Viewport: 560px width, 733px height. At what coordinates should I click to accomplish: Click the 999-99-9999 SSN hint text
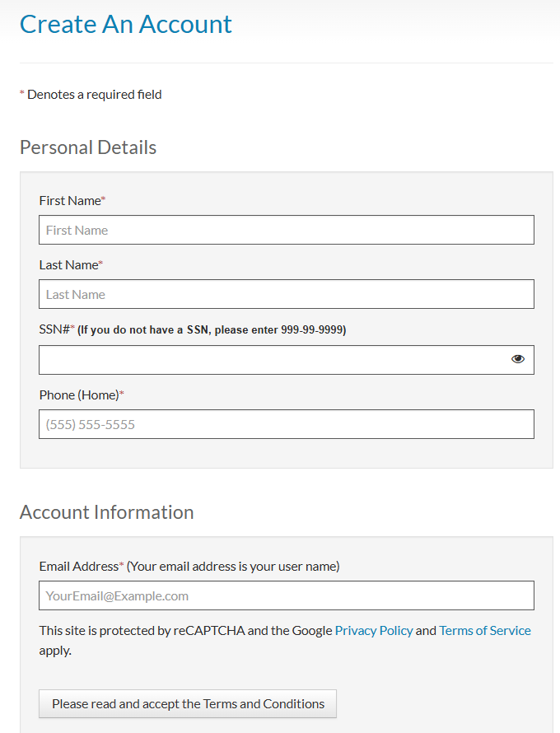click(x=312, y=330)
